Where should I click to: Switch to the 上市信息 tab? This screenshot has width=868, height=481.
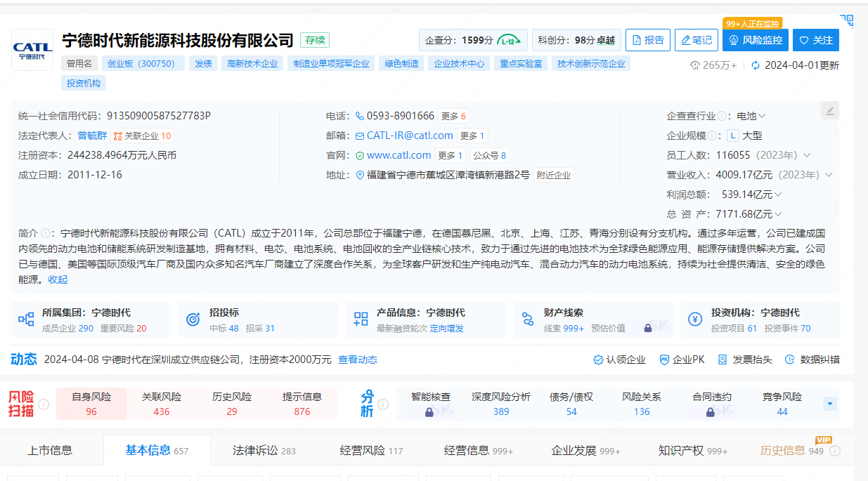tap(50, 451)
